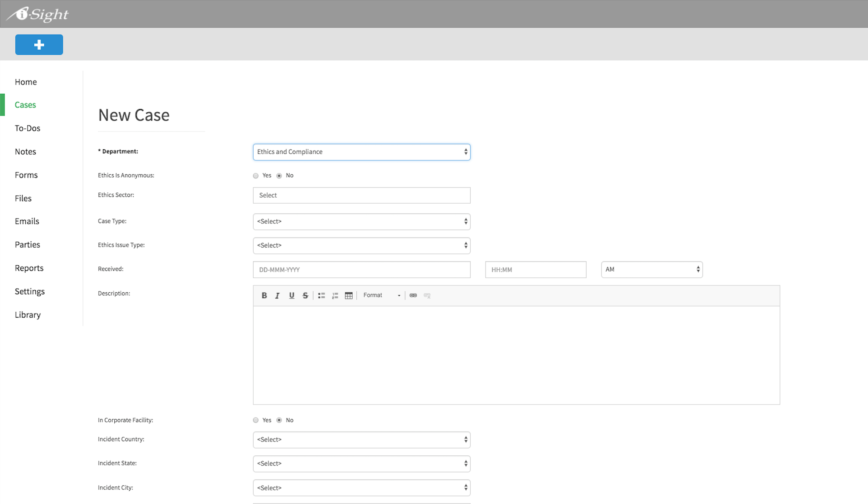Click the Bold icon in description toolbar

(264, 295)
